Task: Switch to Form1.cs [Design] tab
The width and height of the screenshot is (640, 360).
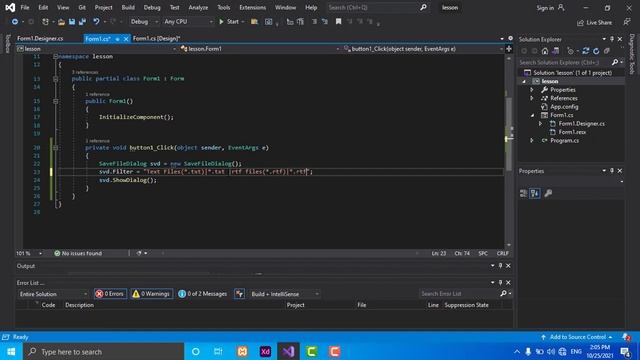Action: coord(157,38)
